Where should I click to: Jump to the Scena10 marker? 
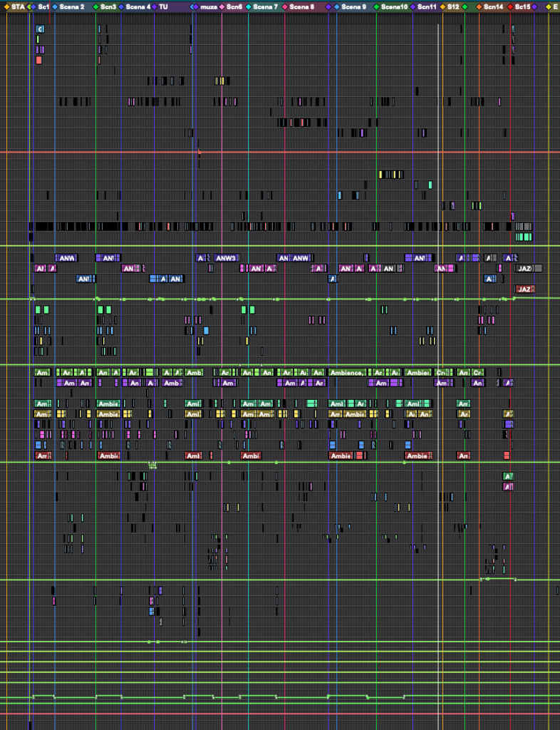pyautogui.click(x=394, y=6)
